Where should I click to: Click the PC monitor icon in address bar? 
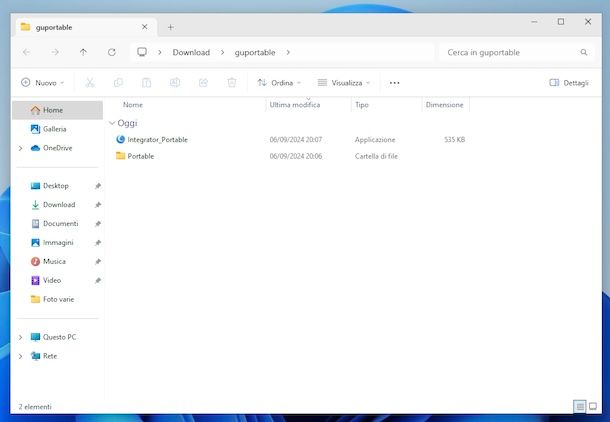pos(142,52)
